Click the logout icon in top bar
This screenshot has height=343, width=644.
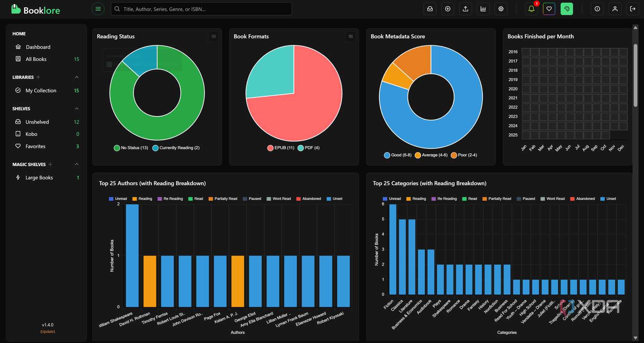(x=633, y=9)
